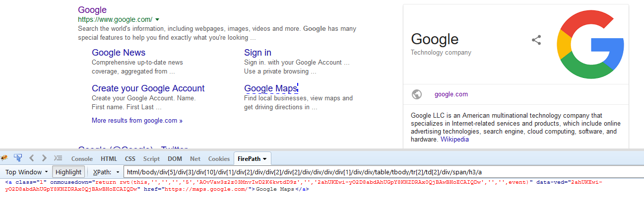Activate the Firebug element inspector arrow

pos(18,158)
